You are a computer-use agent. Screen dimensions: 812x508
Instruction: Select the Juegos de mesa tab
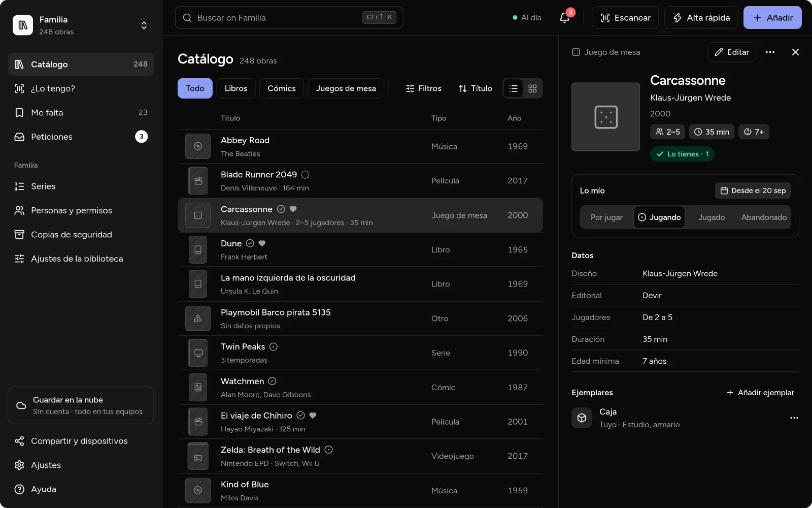346,88
